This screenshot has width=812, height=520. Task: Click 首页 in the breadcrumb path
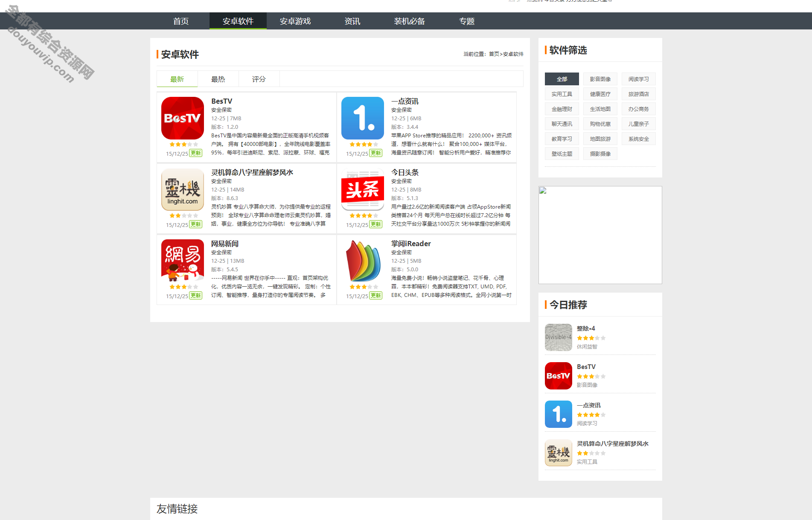coord(494,54)
